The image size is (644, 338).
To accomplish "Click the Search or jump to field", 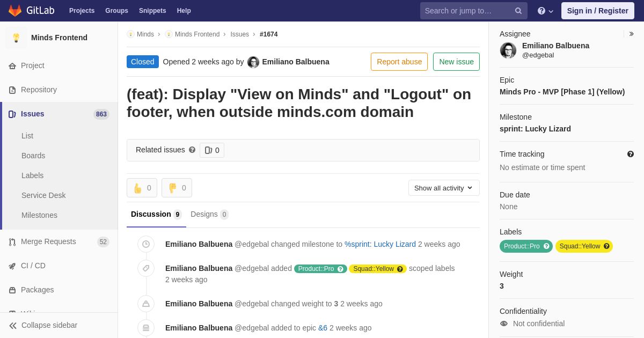I will tap(474, 11).
